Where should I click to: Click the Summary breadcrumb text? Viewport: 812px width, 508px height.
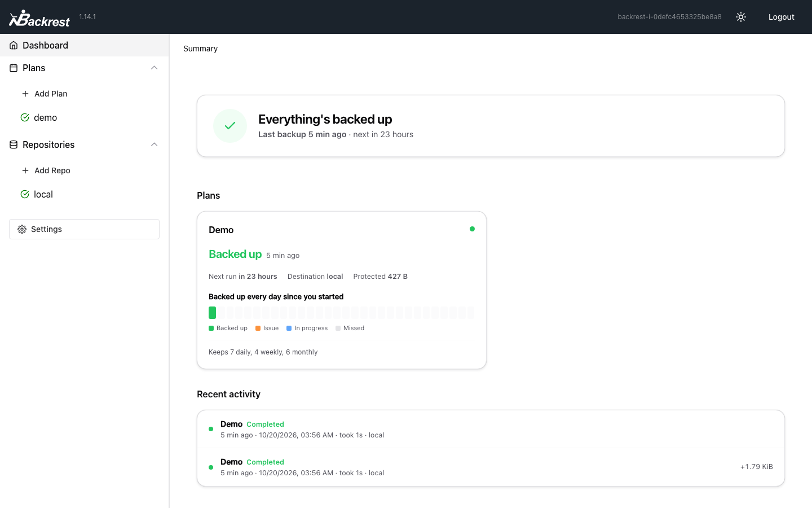[200, 49]
